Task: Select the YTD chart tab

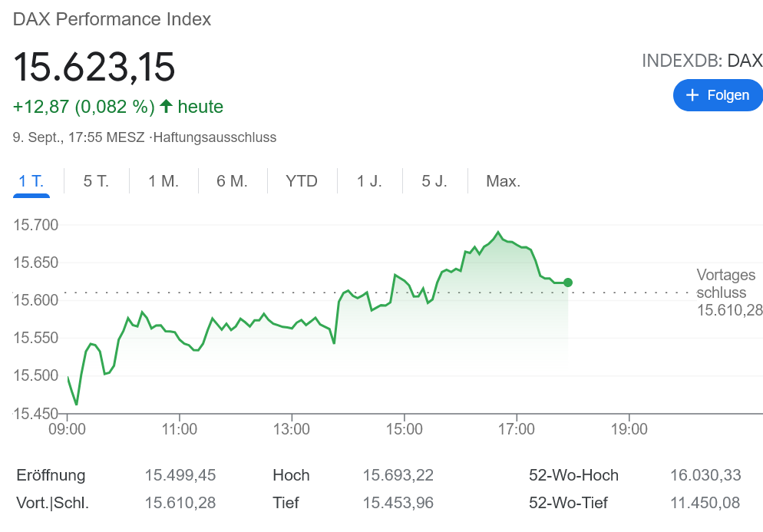Action: pos(302,182)
